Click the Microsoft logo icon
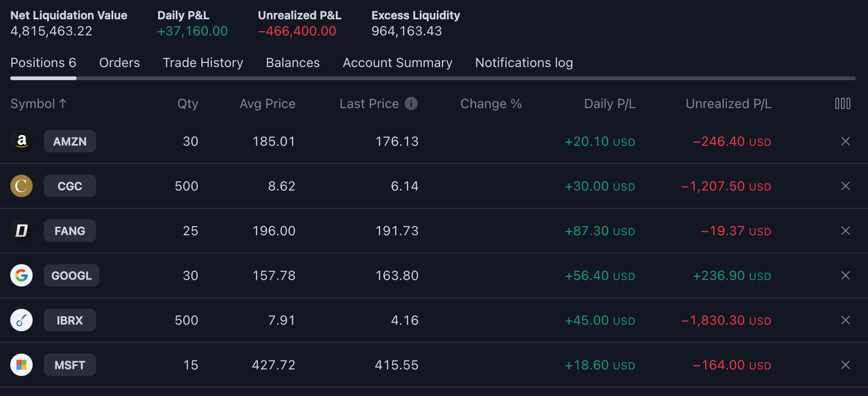This screenshot has width=868, height=396. tap(21, 365)
